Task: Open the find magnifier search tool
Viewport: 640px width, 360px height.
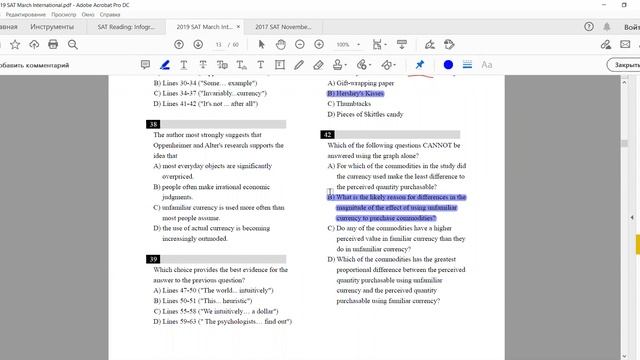Action: coord(73,44)
